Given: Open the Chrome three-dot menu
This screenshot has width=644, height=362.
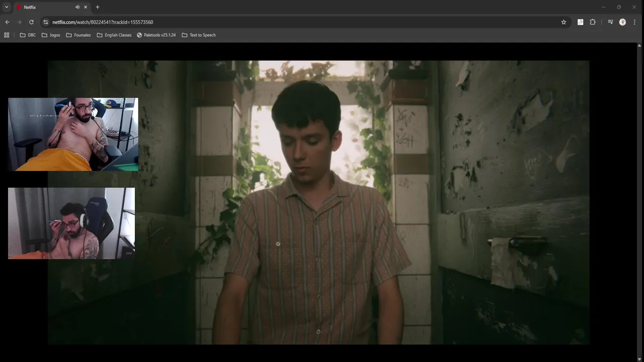Looking at the screenshot, I should point(635,22).
